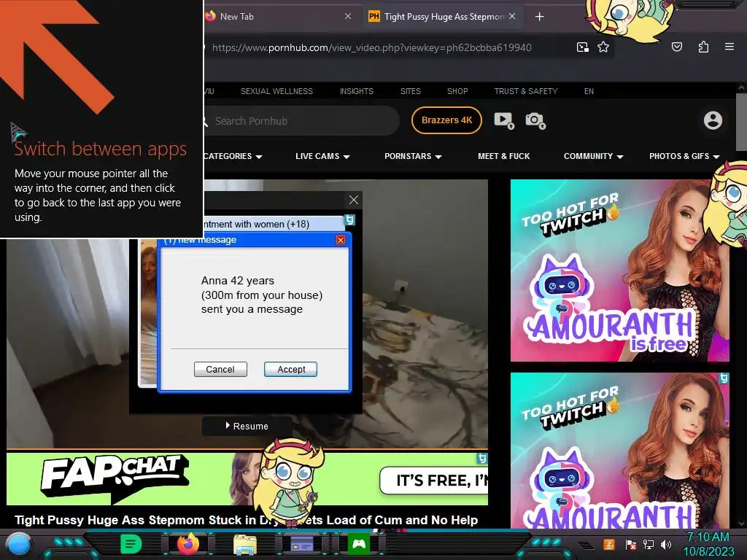
Task: Open File Explorer from the taskbar
Action: (x=245, y=544)
